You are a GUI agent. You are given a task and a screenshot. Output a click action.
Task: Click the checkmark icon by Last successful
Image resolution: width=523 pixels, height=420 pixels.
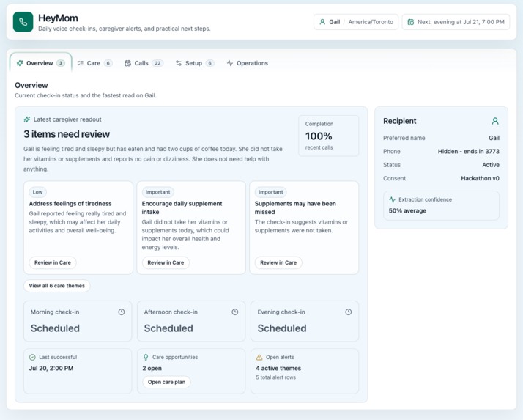pos(32,357)
